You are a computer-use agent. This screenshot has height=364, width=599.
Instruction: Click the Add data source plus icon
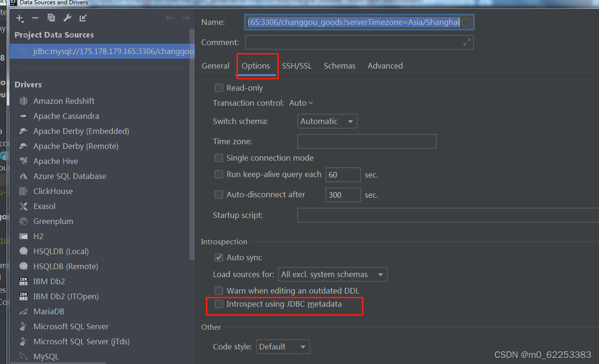pos(19,18)
